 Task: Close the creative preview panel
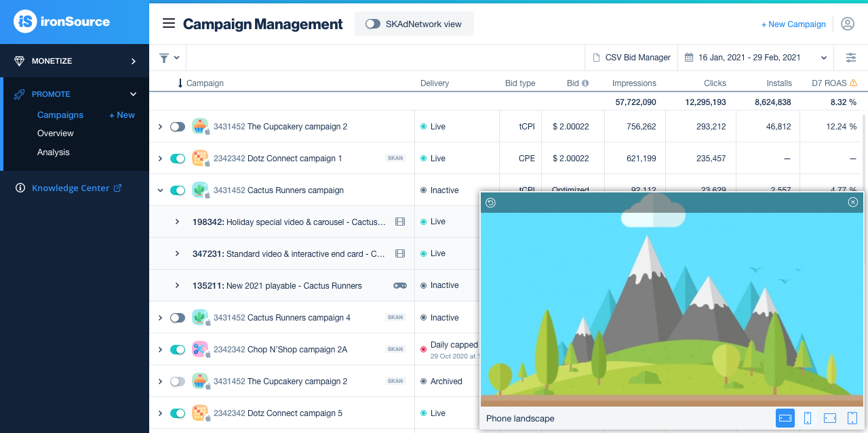click(x=853, y=202)
